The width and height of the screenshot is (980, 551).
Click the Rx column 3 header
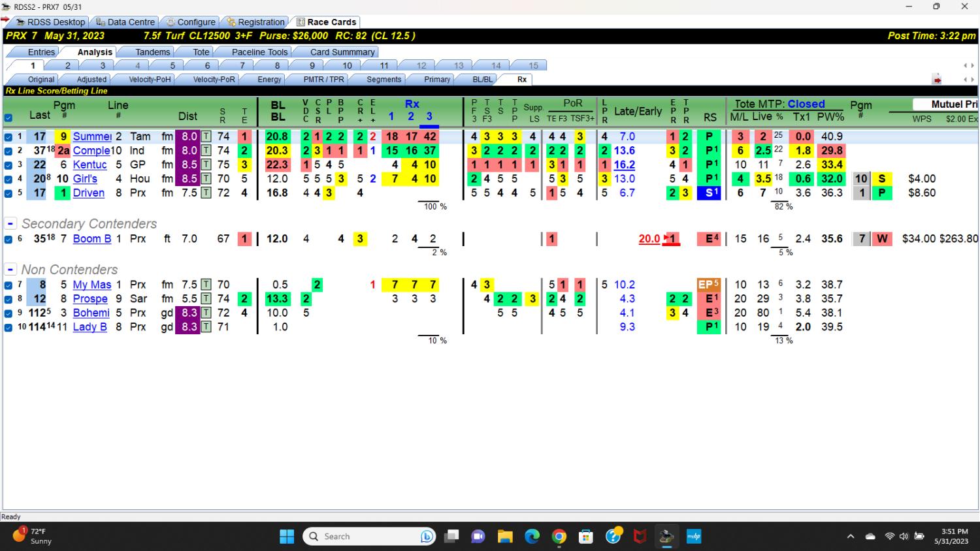tap(429, 116)
